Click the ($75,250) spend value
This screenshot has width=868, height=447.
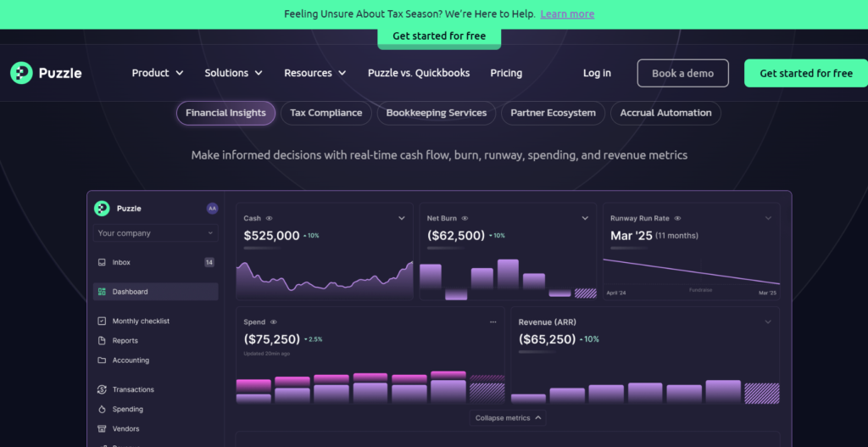pyautogui.click(x=272, y=339)
